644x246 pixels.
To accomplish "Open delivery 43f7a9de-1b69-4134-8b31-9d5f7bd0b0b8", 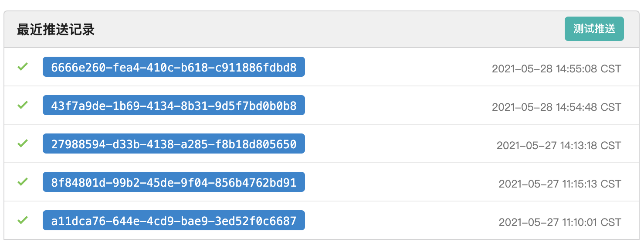I will point(174,105).
